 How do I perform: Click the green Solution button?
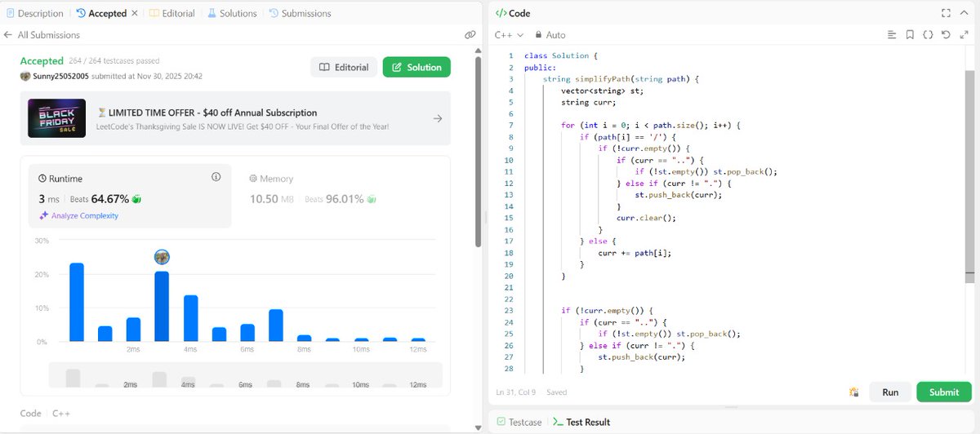coord(416,67)
